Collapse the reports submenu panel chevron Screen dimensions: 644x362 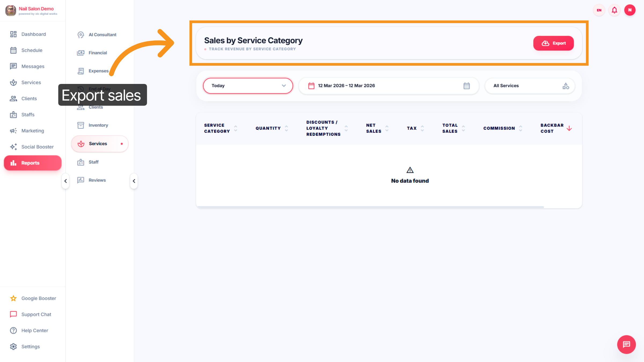click(x=134, y=181)
